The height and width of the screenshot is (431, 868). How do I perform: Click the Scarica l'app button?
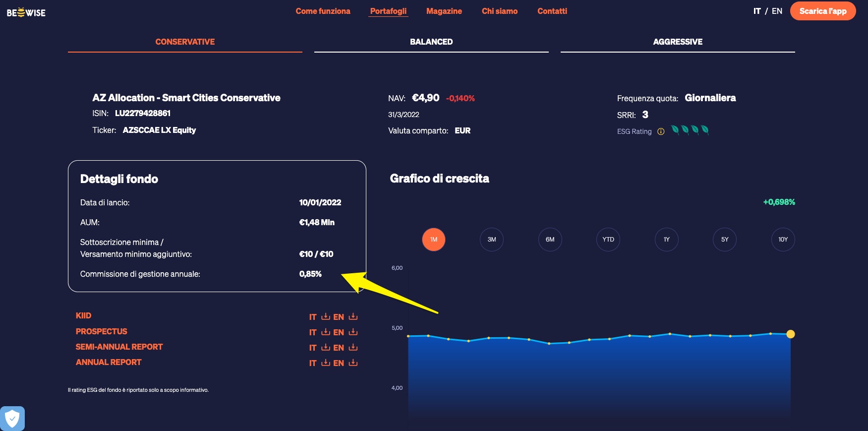[x=823, y=11]
